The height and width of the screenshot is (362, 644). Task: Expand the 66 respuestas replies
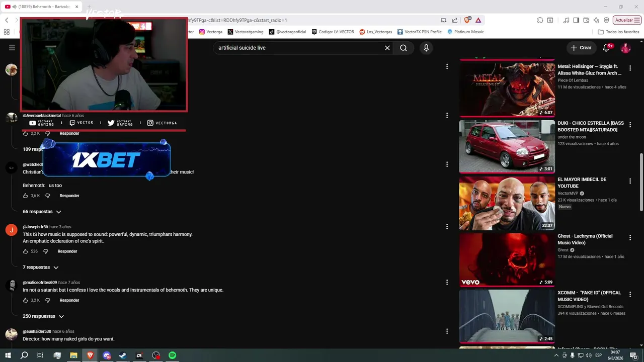tap(42, 212)
